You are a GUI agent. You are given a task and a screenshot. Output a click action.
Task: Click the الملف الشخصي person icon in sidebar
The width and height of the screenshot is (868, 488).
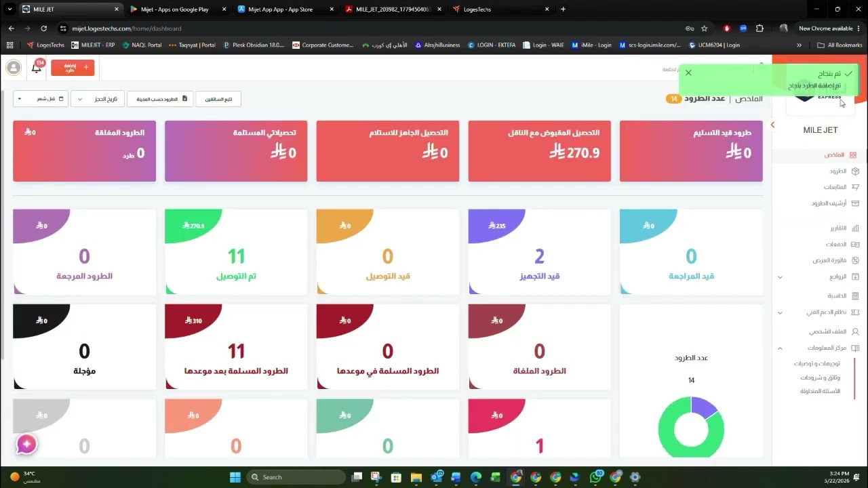tap(855, 331)
